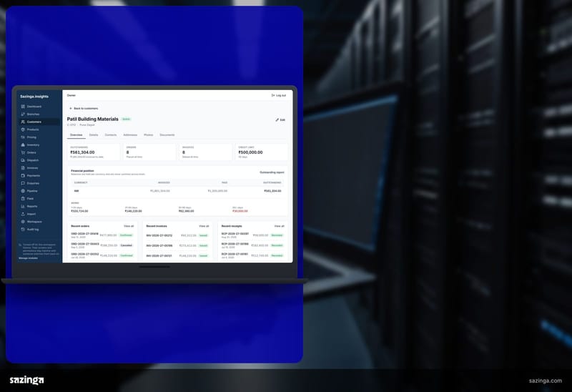View all recent invoices

click(204, 226)
